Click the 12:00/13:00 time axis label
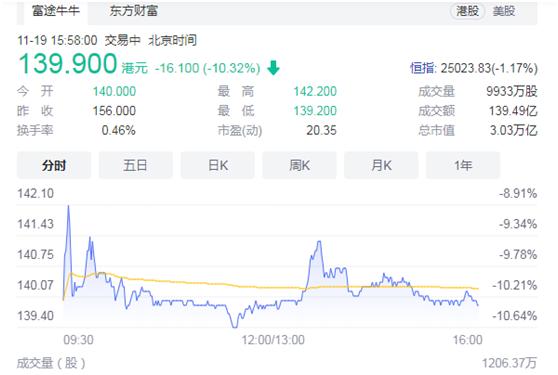 (273, 340)
